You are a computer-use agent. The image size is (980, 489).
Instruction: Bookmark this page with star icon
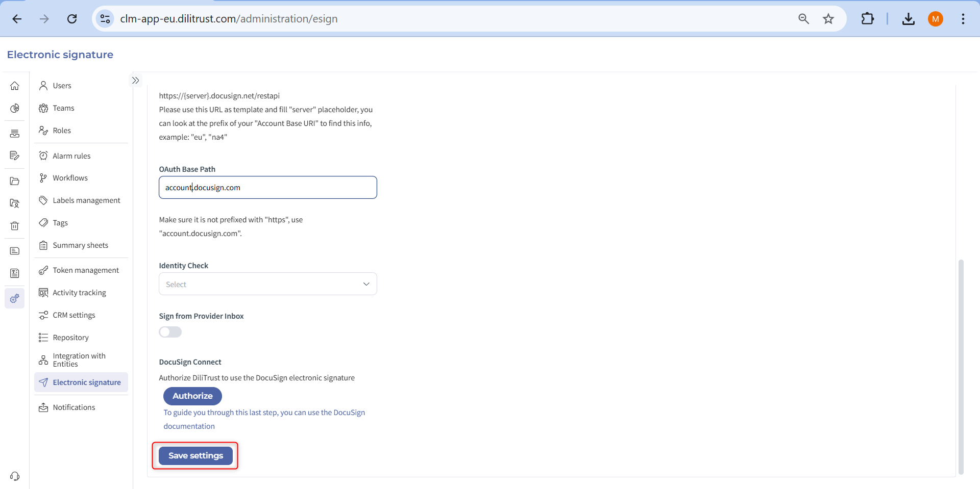tap(828, 19)
